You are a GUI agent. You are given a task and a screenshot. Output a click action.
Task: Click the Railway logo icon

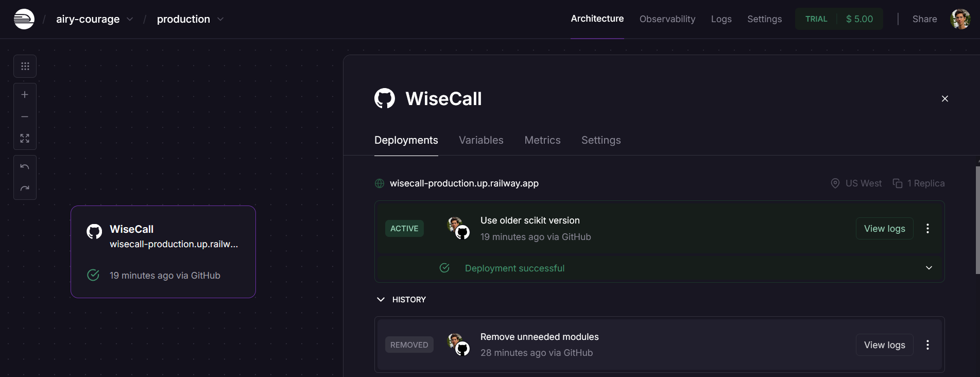pos(24,19)
